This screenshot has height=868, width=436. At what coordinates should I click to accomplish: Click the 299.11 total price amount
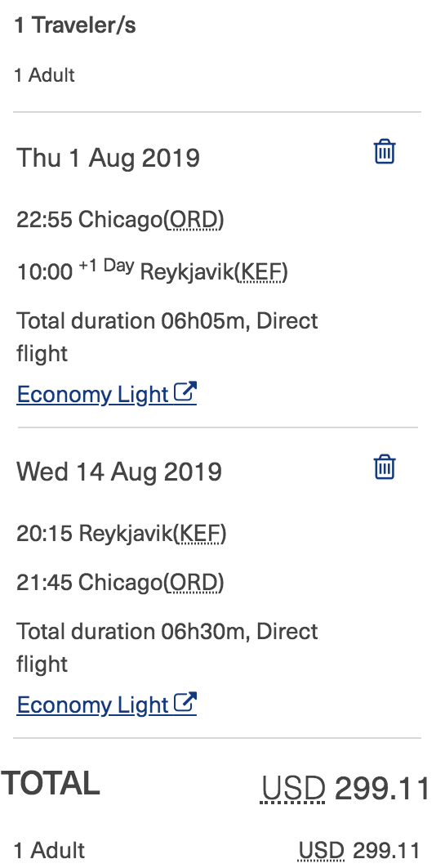click(382, 788)
